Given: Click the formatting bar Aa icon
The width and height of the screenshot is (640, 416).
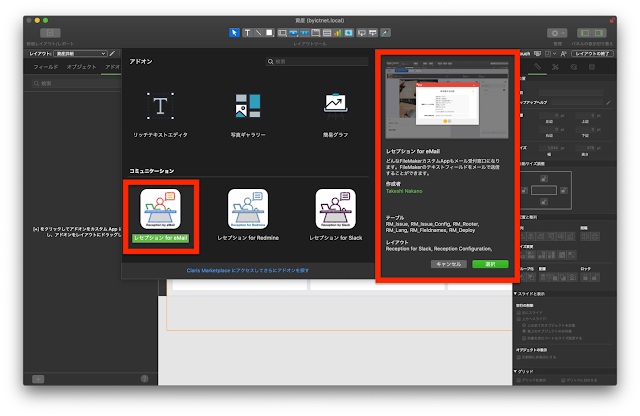Looking at the screenshot, I should click(x=564, y=53).
